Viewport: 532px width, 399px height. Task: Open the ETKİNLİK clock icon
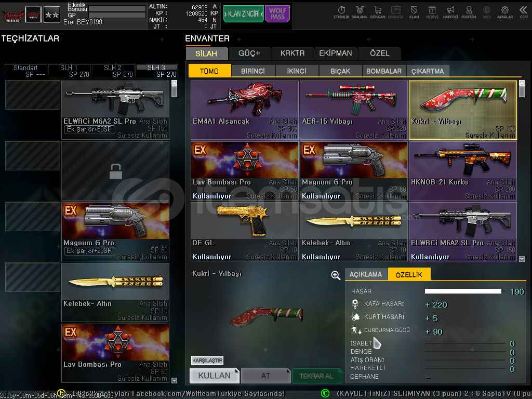coord(341,12)
